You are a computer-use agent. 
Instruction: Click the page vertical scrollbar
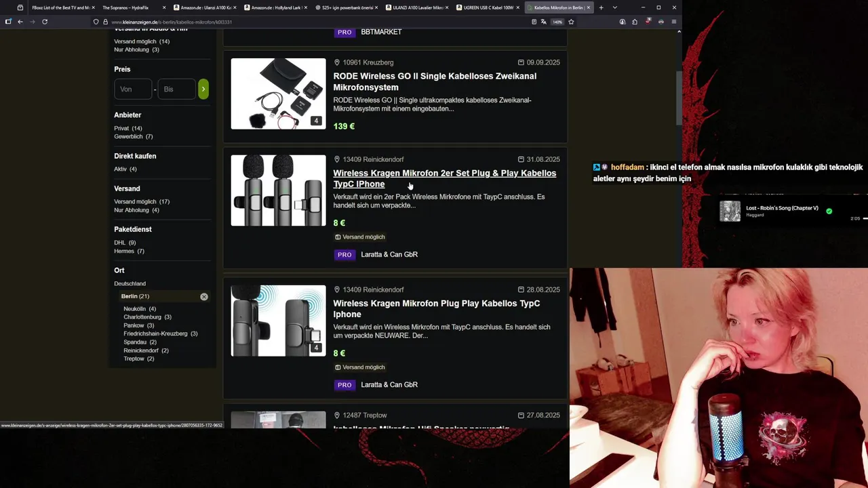pos(679,98)
